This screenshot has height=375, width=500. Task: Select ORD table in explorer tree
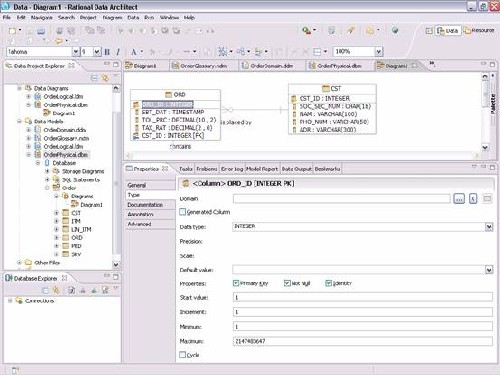(x=77, y=238)
